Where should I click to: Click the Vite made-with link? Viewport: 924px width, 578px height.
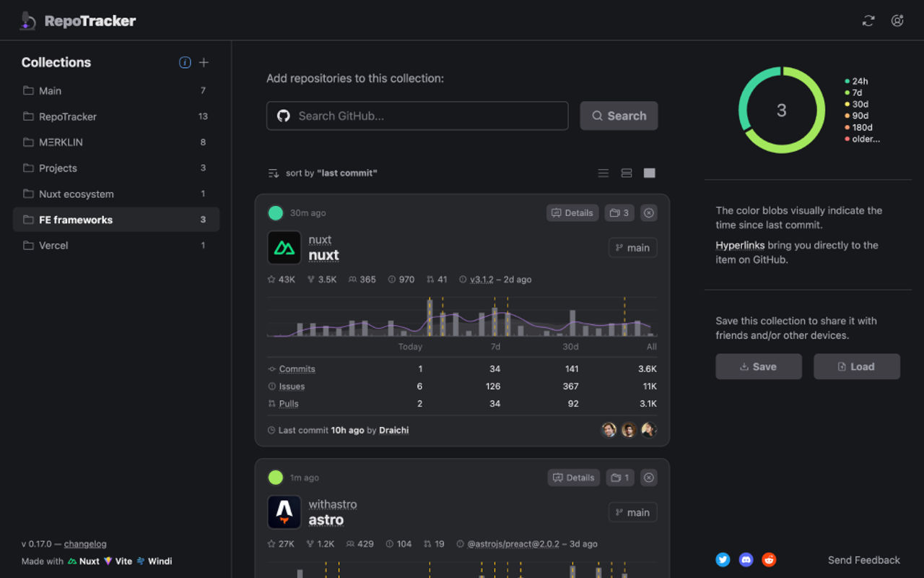tap(118, 561)
